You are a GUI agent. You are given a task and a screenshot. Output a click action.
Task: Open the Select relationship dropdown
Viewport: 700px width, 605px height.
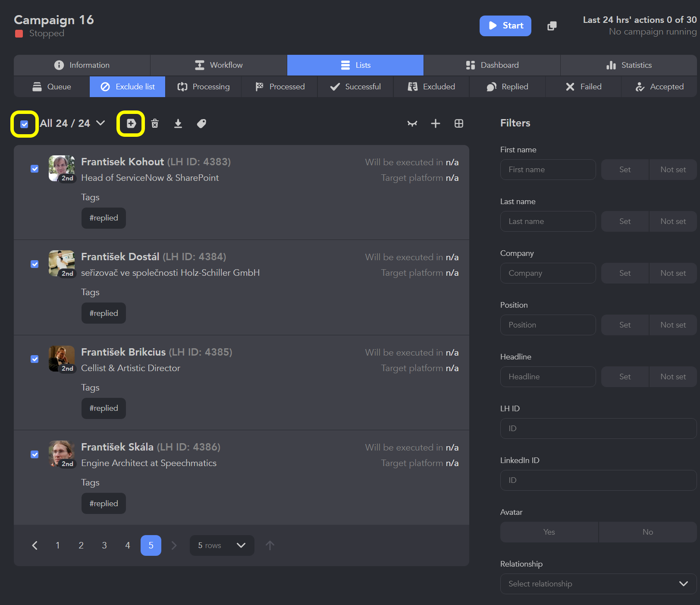[x=598, y=584]
